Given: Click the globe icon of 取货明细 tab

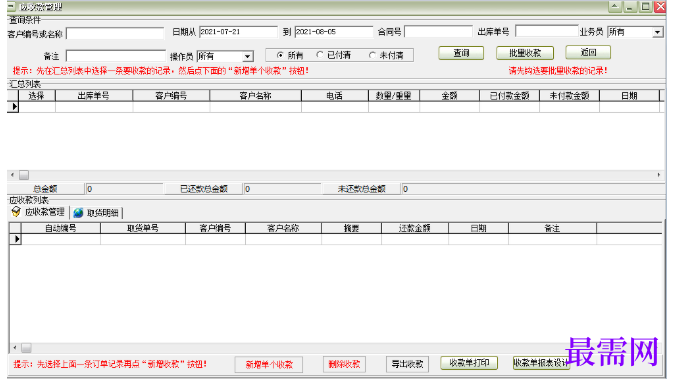Looking at the screenshot, I should [x=78, y=212].
